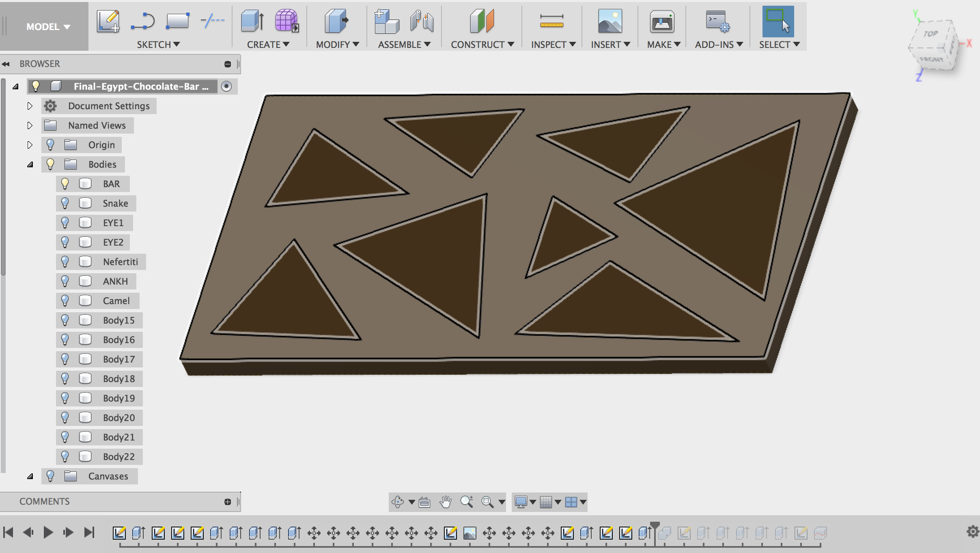Toggle visibility of Camel body

(x=65, y=301)
